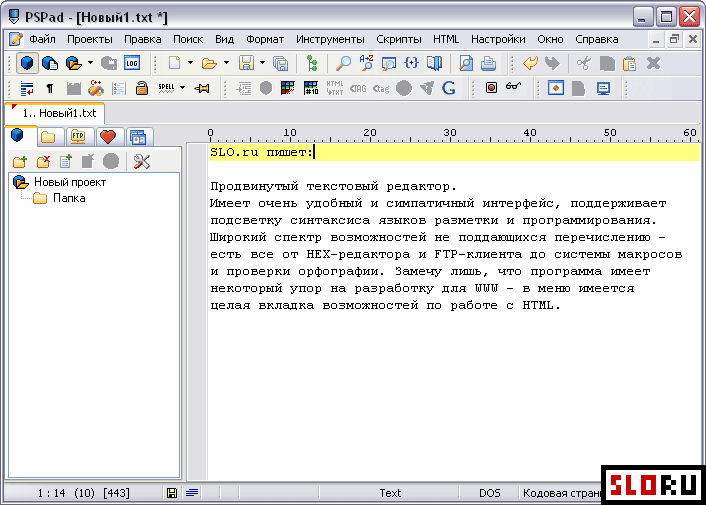Open a file with the yellow folder icon

point(209,63)
